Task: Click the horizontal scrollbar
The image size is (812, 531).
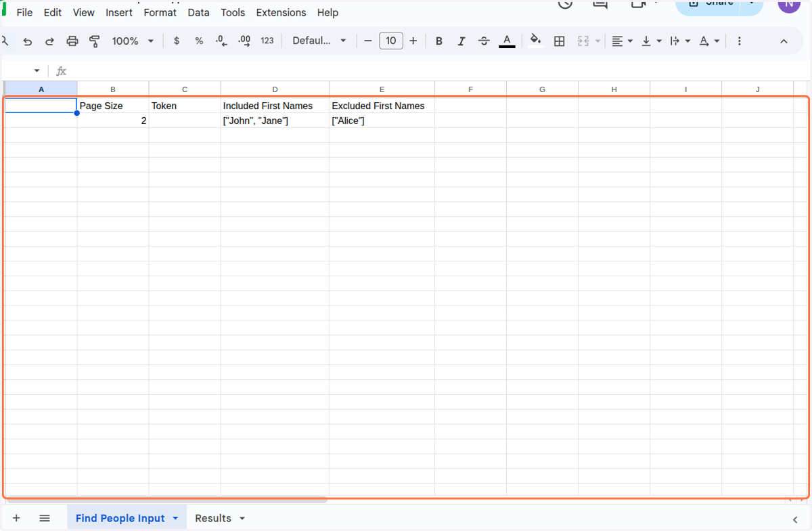Action: [165, 501]
